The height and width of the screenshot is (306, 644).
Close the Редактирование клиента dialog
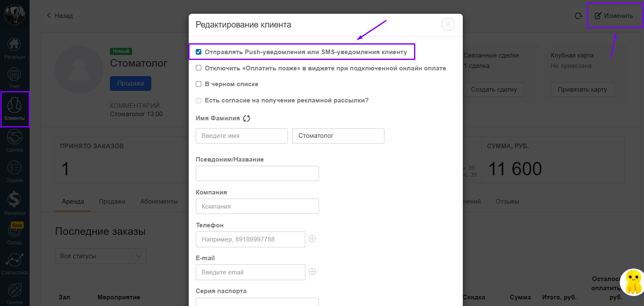tap(448, 25)
